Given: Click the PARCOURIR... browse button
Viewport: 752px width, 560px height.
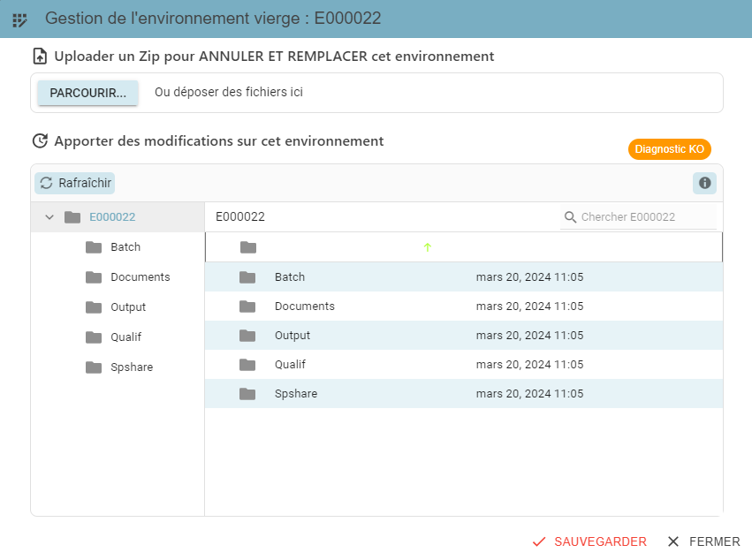Looking at the screenshot, I should (88, 93).
